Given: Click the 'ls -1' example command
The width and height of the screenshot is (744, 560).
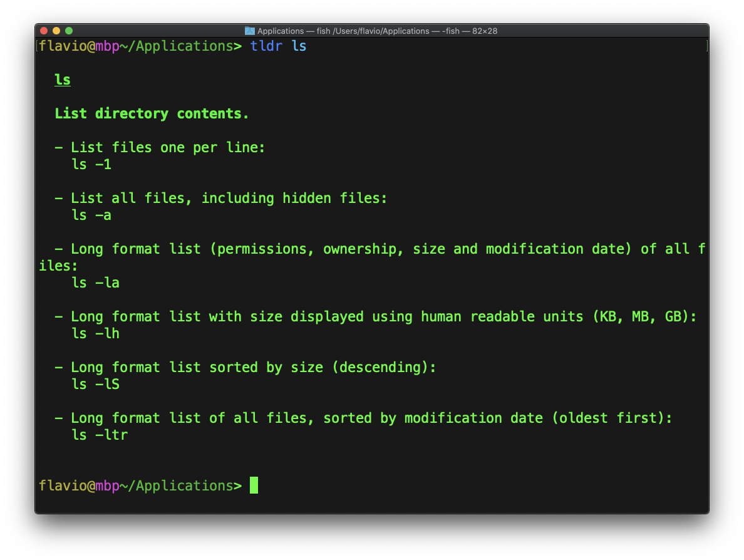Looking at the screenshot, I should point(91,165).
